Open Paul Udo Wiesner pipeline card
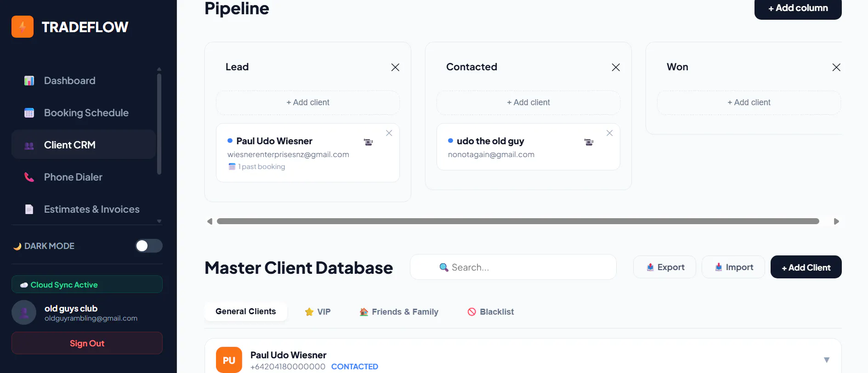 coord(308,153)
